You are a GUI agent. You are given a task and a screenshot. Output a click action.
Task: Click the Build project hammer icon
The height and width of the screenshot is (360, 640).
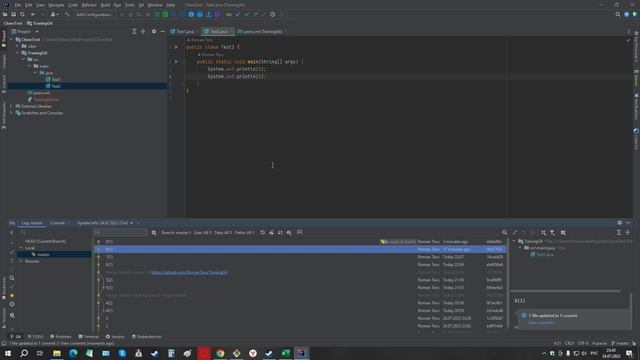[67, 14]
